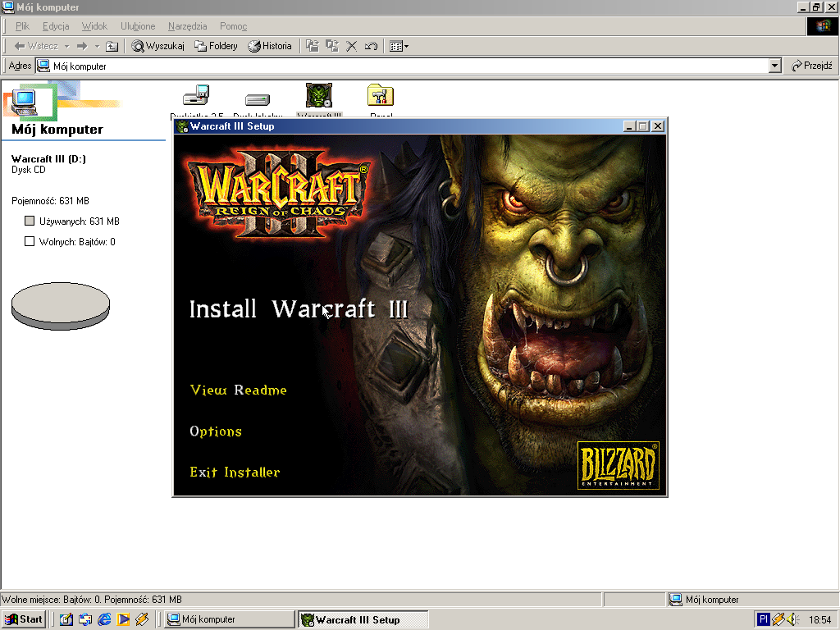Click the 18:54 system clock
Viewport: 840px width, 630px height.
click(x=819, y=620)
